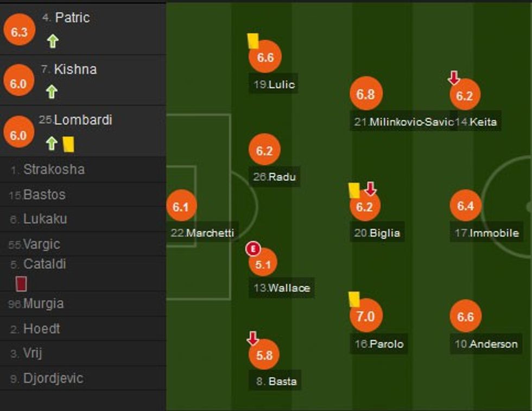This screenshot has height=411, width=532.
Task: Click Patric's 6.3 rating badge
Action: pyautogui.click(x=19, y=32)
